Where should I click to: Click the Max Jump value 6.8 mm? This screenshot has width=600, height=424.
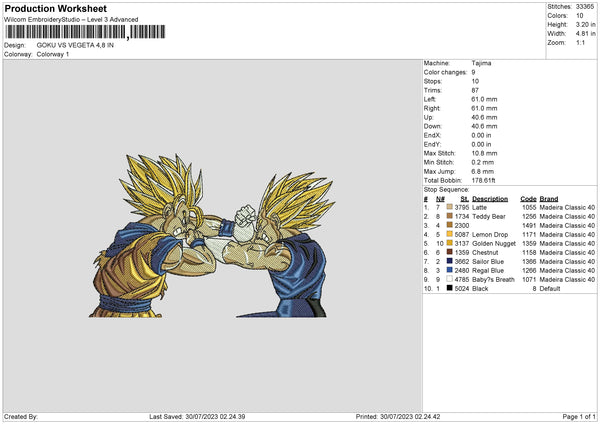[x=483, y=171]
